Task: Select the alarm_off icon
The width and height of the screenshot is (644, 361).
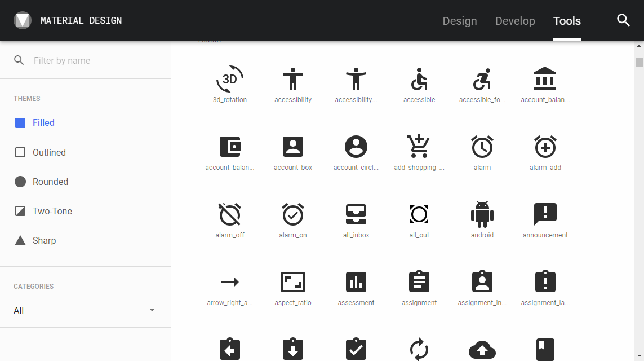Action: click(230, 215)
